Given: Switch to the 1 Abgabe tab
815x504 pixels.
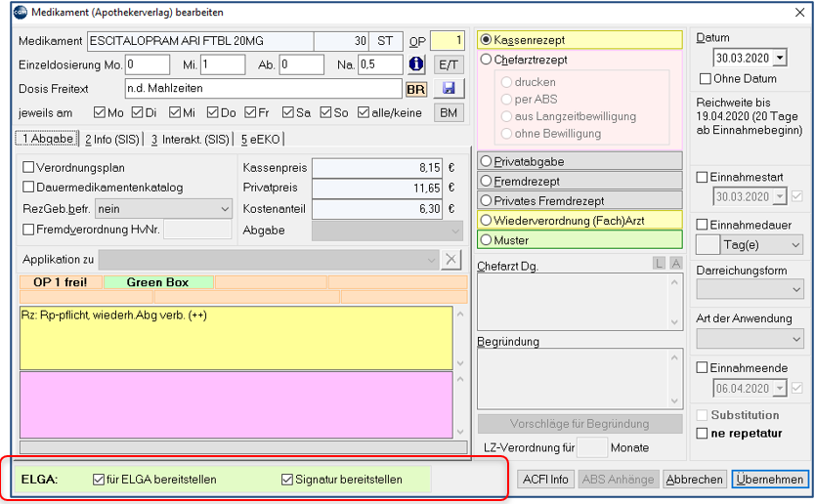Looking at the screenshot, I should [47, 139].
